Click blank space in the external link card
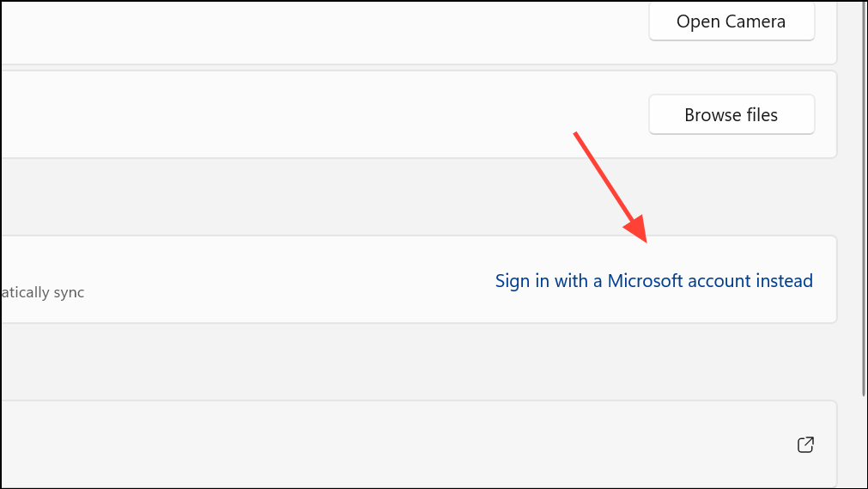The image size is (868, 489). point(387,443)
